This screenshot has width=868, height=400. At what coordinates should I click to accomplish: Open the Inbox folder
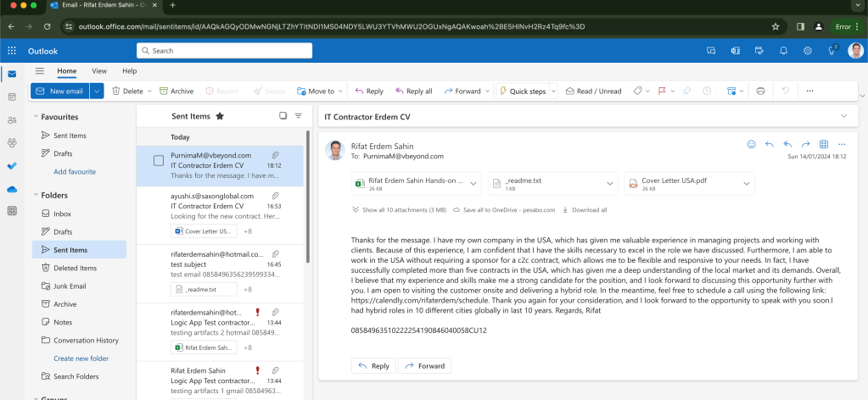coord(79,214)
